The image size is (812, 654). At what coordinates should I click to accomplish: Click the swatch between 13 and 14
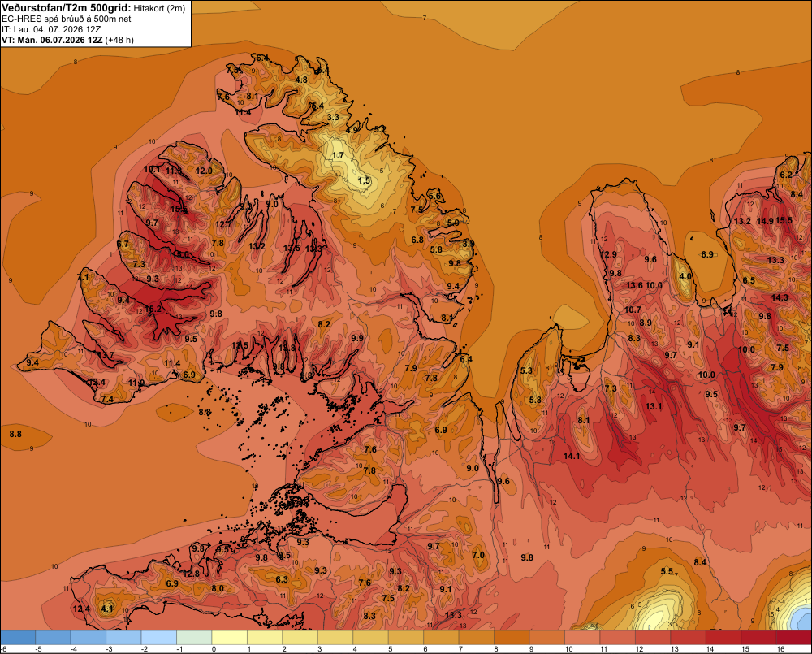click(689, 638)
